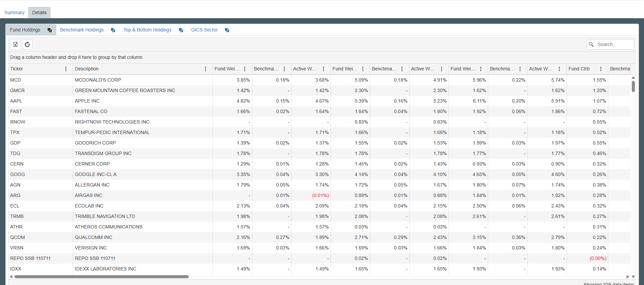Screen dimensions: 644x285
Task: Open third Benchma... column menu
Action: [x=520, y=69]
